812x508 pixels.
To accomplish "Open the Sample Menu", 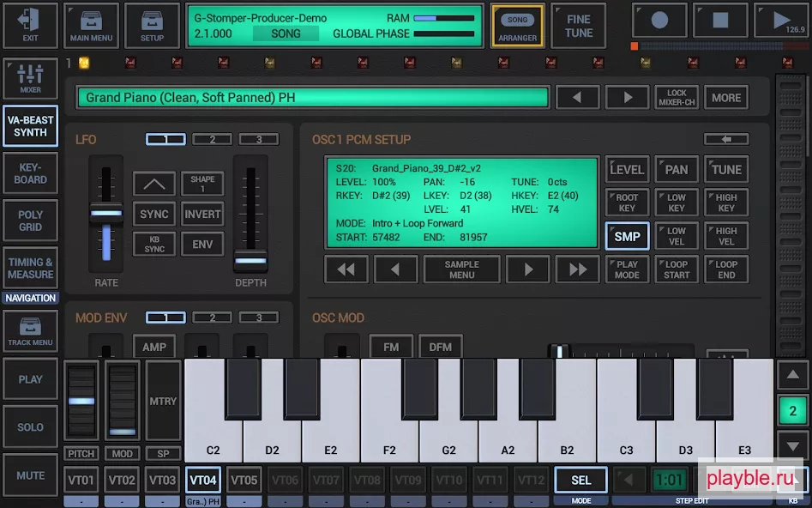I will [x=461, y=269].
